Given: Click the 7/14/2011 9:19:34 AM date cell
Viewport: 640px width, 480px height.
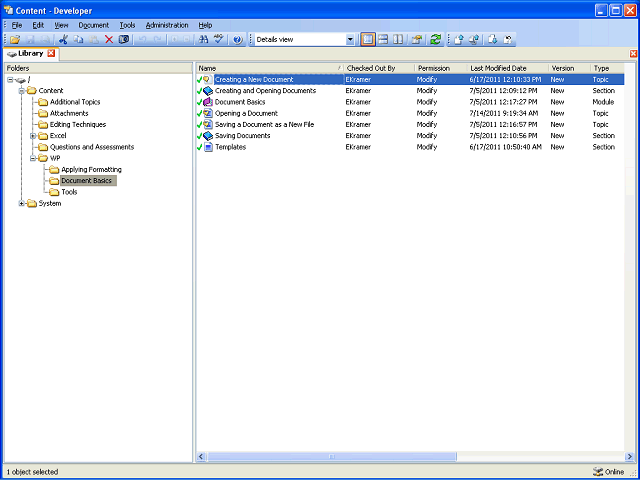Looking at the screenshot, I should [x=504, y=113].
